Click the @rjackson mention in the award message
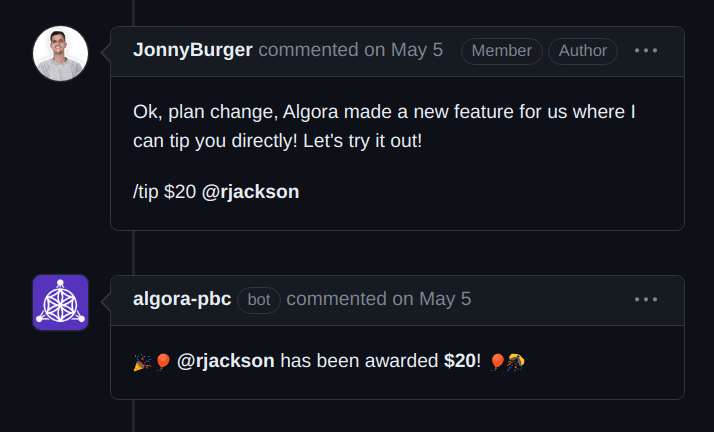The height and width of the screenshot is (432, 714). click(226, 361)
